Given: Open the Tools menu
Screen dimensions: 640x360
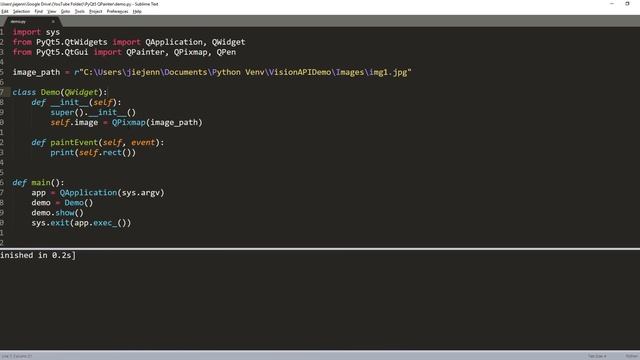Looking at the screenshot, I should (x=80, y=11).
